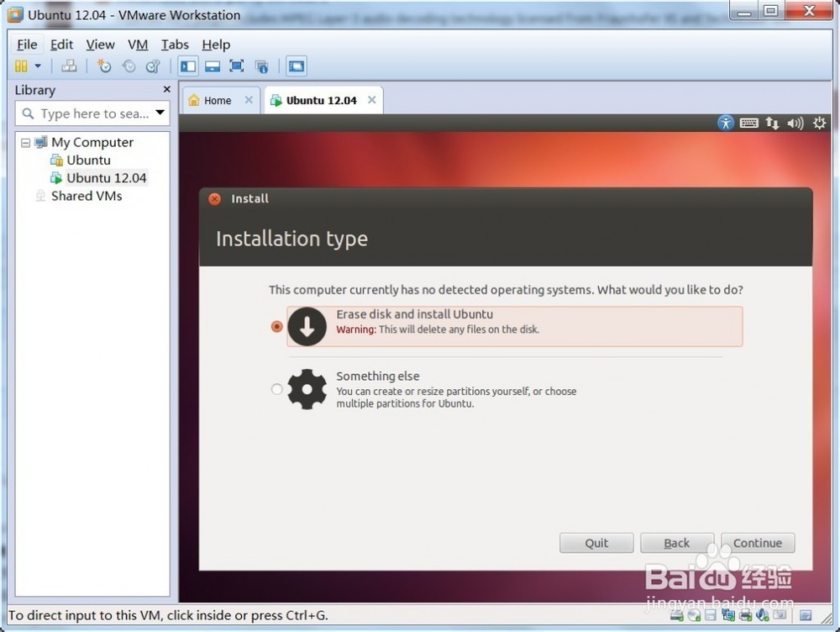Click the printer status bar icon
This screenshot has width=840, height=632.
[x=745, y=615]
